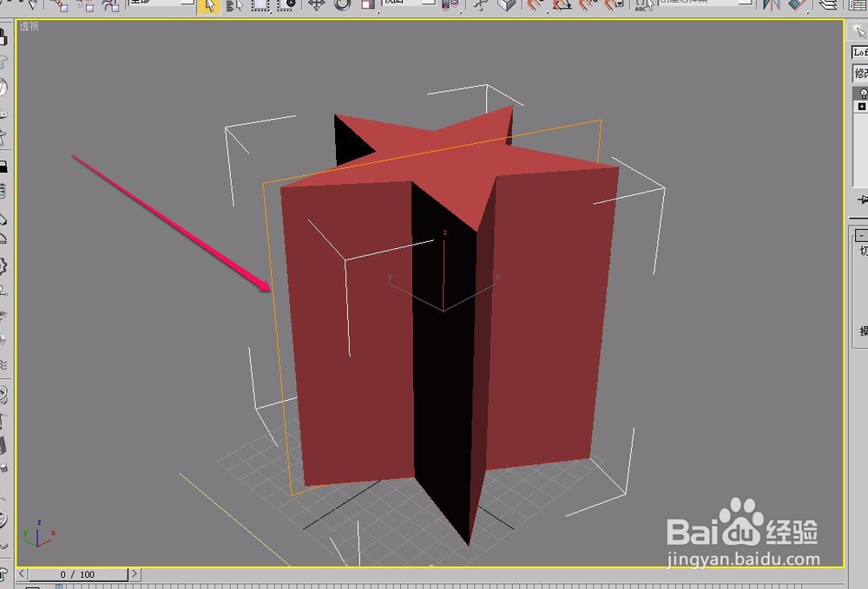The image size is (868, 589).
Task: Click the Loft object name field
Action: click(861, 51)
